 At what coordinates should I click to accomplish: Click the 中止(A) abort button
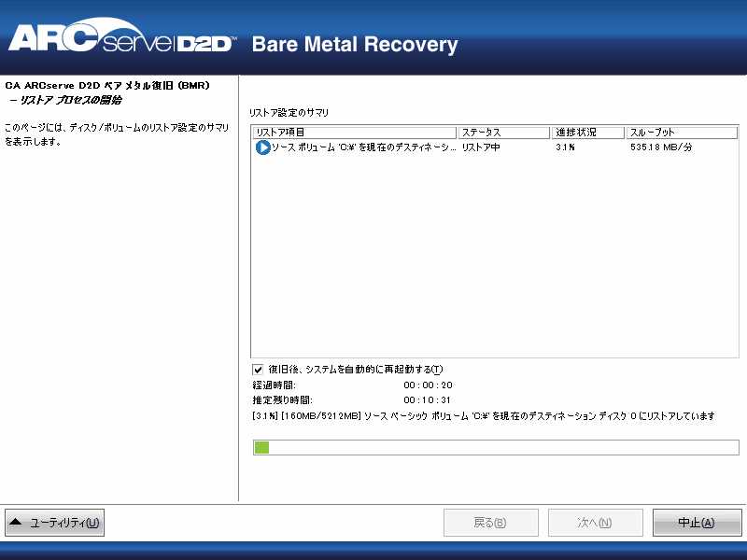pos(697,523)
